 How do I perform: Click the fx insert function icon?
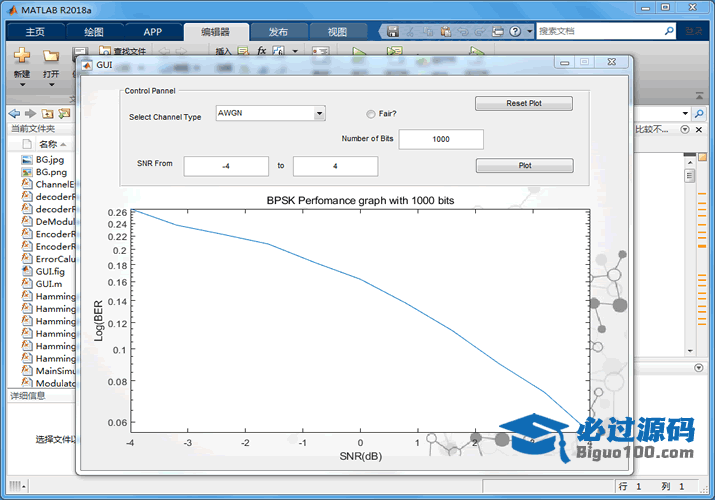(261, 51)
